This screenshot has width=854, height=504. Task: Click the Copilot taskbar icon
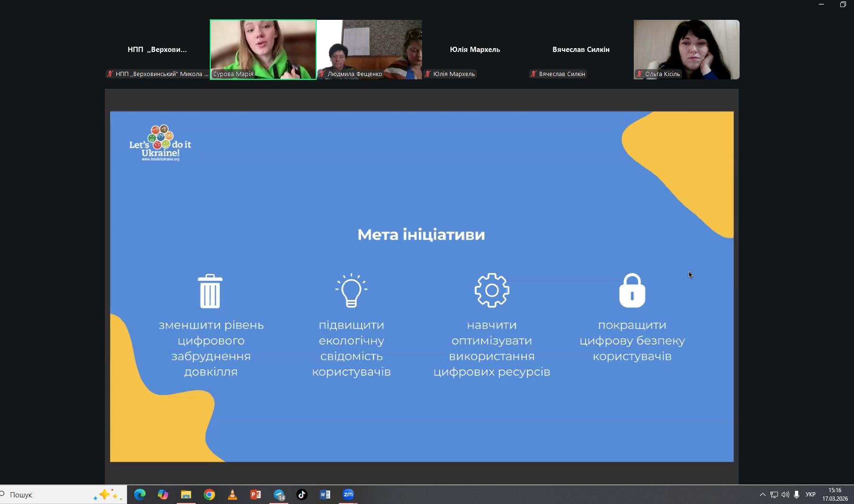click(x=163, y=495)
